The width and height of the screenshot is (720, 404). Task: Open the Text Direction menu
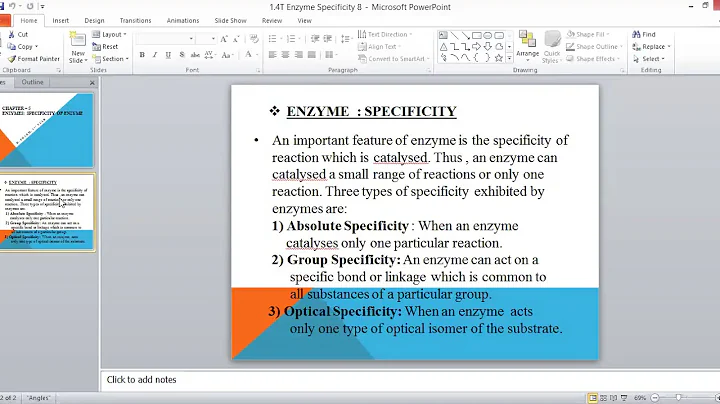[x=385, y=34]
